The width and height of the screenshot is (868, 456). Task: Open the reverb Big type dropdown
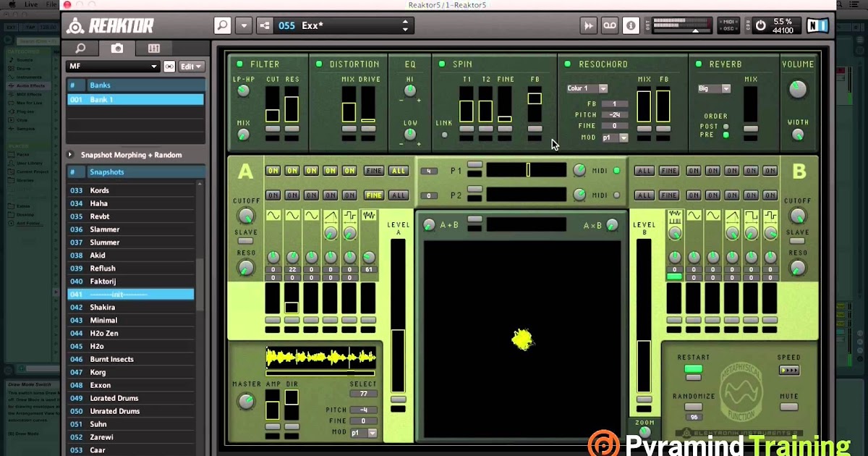(x=715, y=88)
